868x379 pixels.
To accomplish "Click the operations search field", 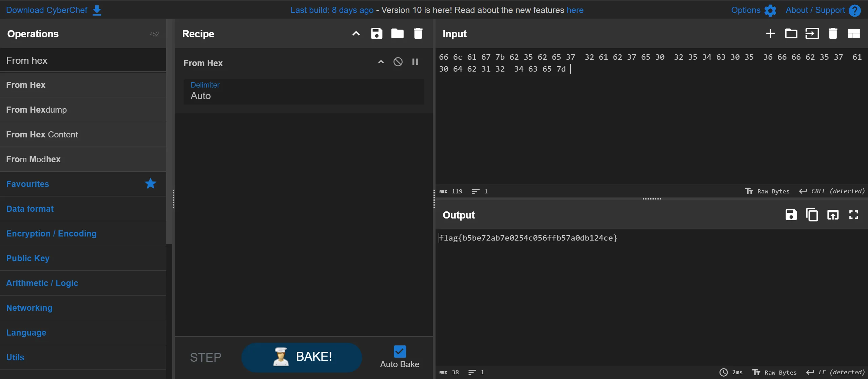I will coord(83,60).
